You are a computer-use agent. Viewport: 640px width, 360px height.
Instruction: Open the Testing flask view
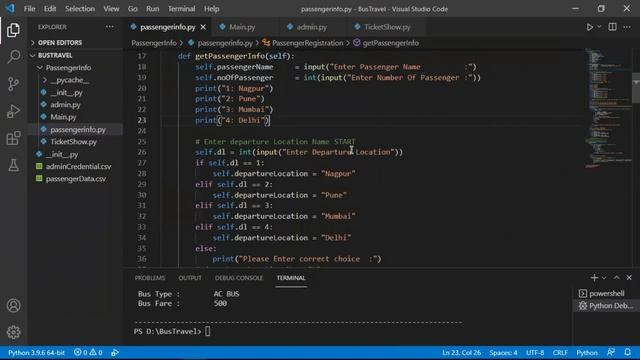pyautogui.click(x=13, y=165)
